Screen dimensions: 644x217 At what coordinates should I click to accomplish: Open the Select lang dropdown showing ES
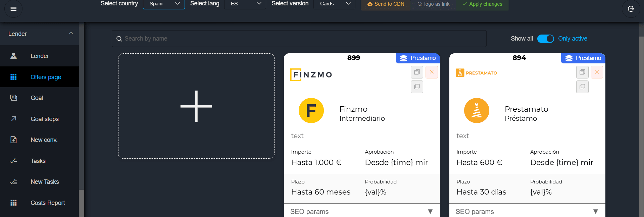tap(245, 4)
